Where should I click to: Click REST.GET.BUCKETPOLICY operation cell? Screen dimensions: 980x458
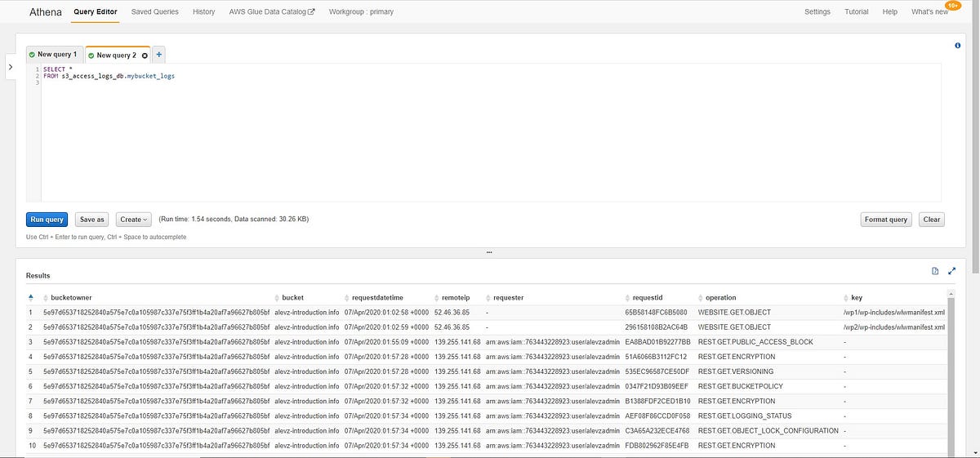point(740,386)
